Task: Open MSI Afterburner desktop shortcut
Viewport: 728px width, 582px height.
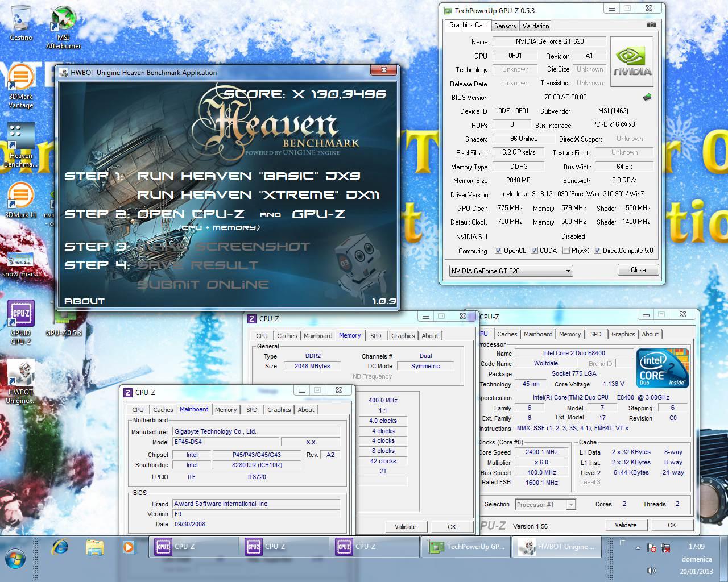Action: [x=63, y=27]
